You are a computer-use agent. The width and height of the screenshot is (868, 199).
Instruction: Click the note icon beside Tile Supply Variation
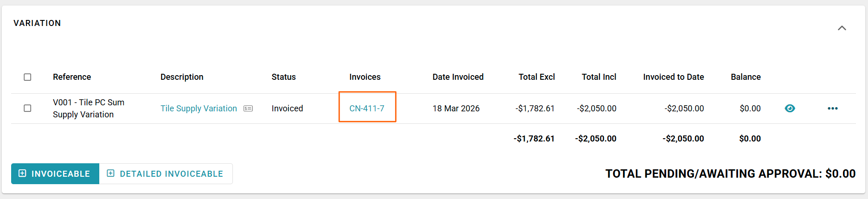tap(248, 109)
